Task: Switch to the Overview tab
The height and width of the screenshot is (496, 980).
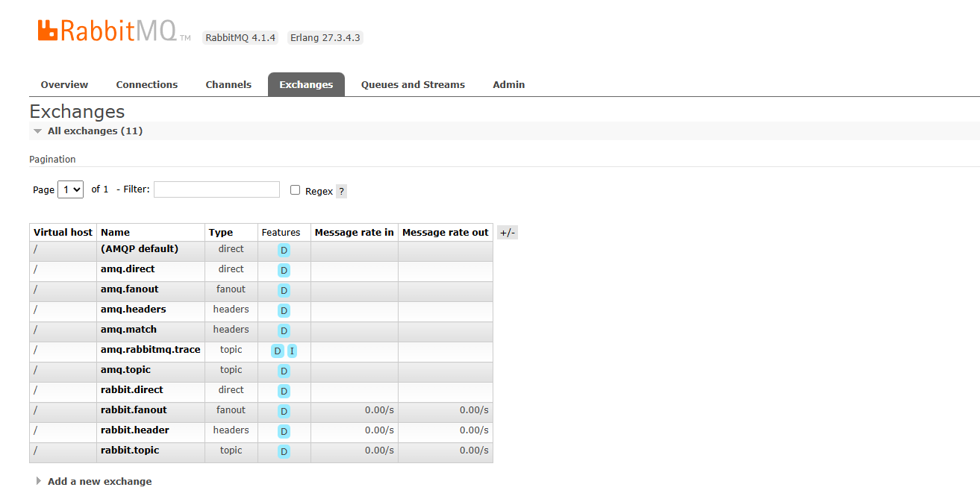Action: (x=64, y=84)
